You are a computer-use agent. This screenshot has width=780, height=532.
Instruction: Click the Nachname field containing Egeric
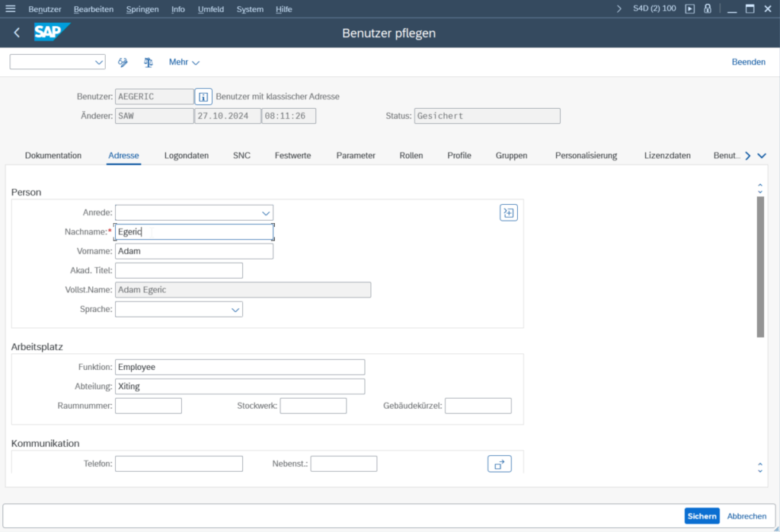point(194,231)
